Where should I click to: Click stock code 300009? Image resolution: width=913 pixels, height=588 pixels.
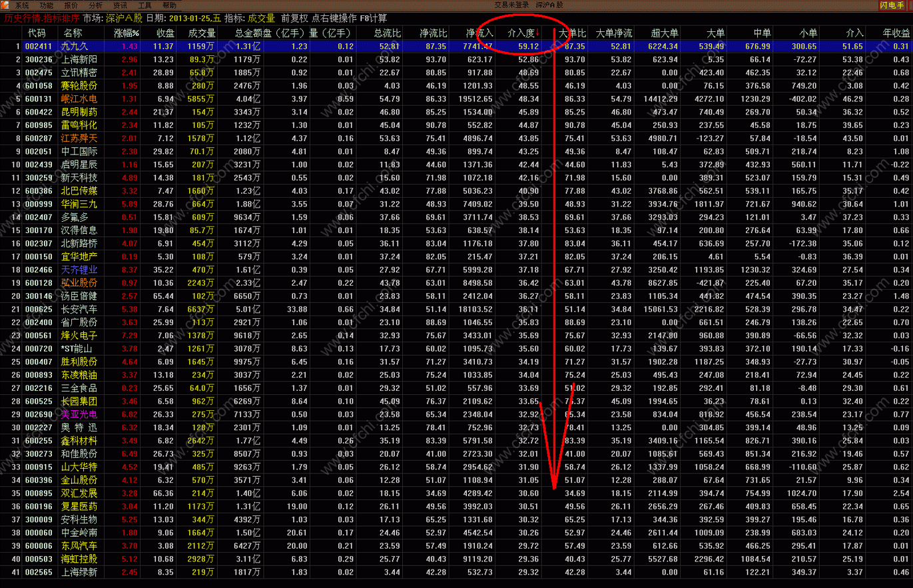(38, 519)
